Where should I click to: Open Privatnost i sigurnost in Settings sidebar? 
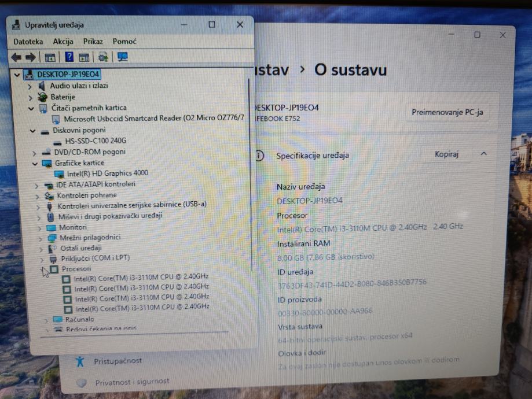click(132, 382)
